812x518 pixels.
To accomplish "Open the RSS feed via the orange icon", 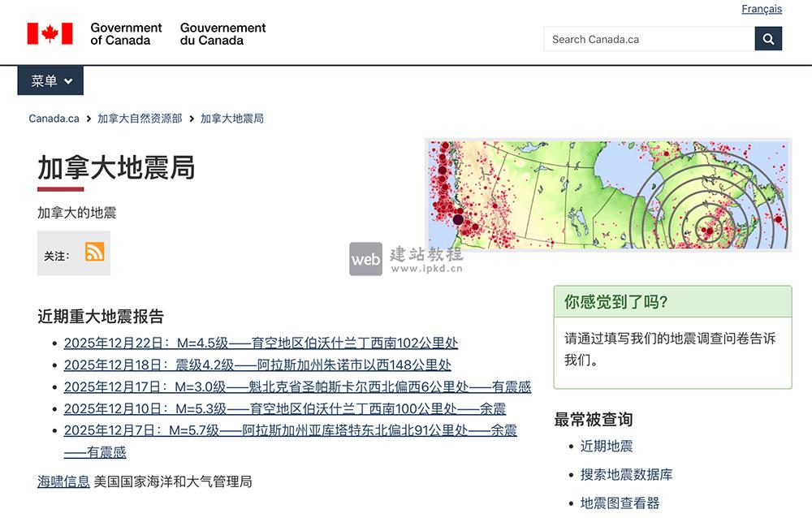I will 95,253.
